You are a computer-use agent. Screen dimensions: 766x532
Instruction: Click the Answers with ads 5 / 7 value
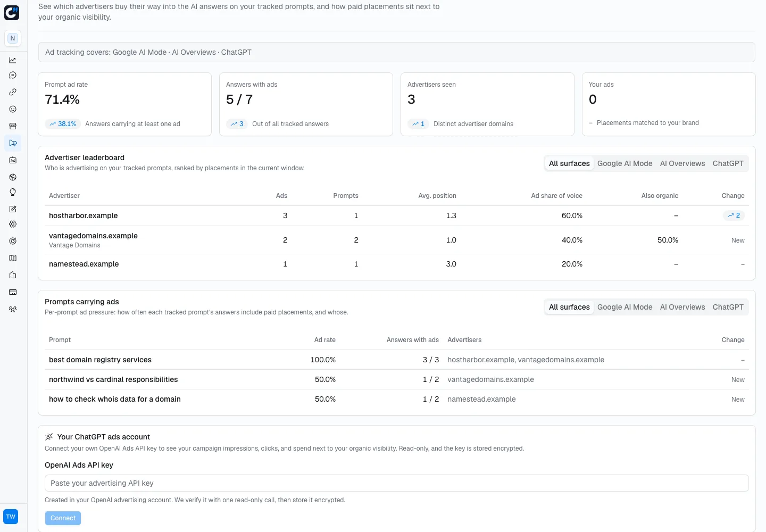(239, 99)
